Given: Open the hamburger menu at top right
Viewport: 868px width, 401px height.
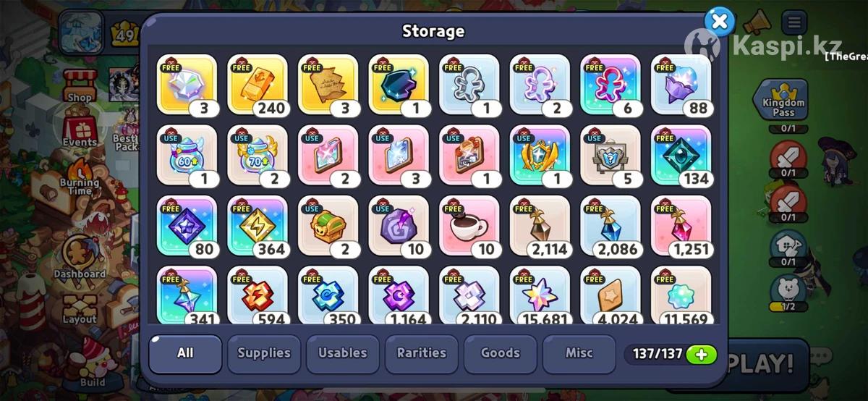Looking at the screenshot, I should pos(794,22).
